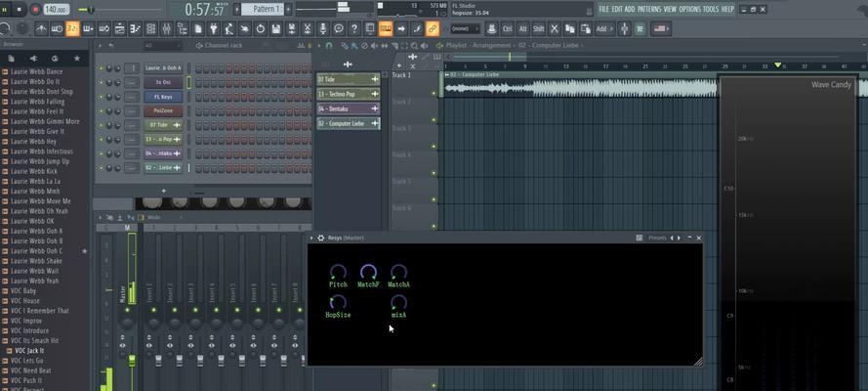Click the shopping cart store icon
This screenshot has height=391, width=868.
click(640, 28)
